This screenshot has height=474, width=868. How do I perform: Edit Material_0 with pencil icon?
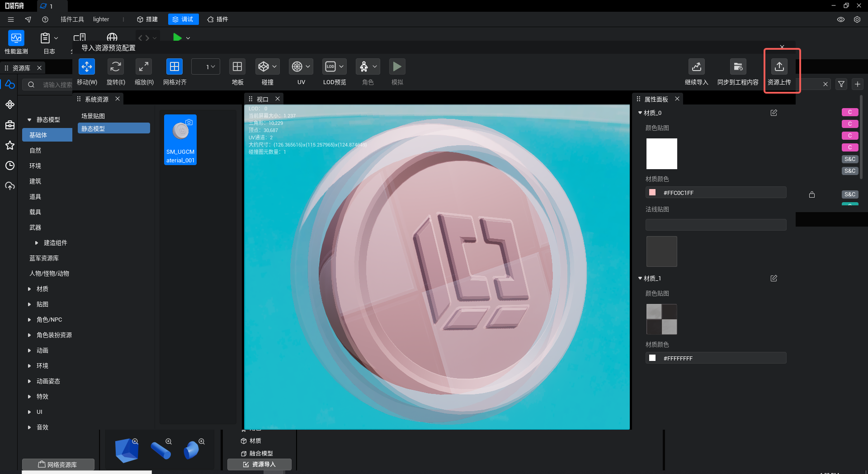coord(774,113)
